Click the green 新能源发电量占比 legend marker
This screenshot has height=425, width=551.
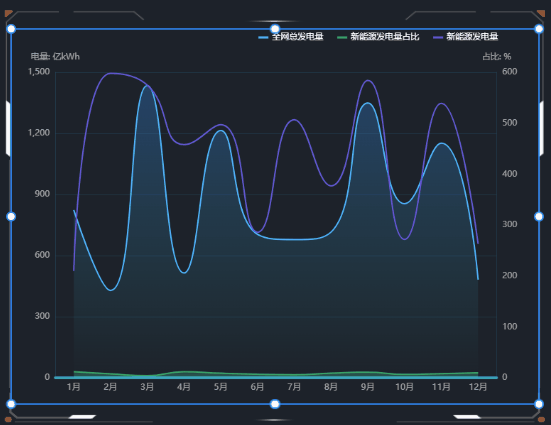point(342,37)
